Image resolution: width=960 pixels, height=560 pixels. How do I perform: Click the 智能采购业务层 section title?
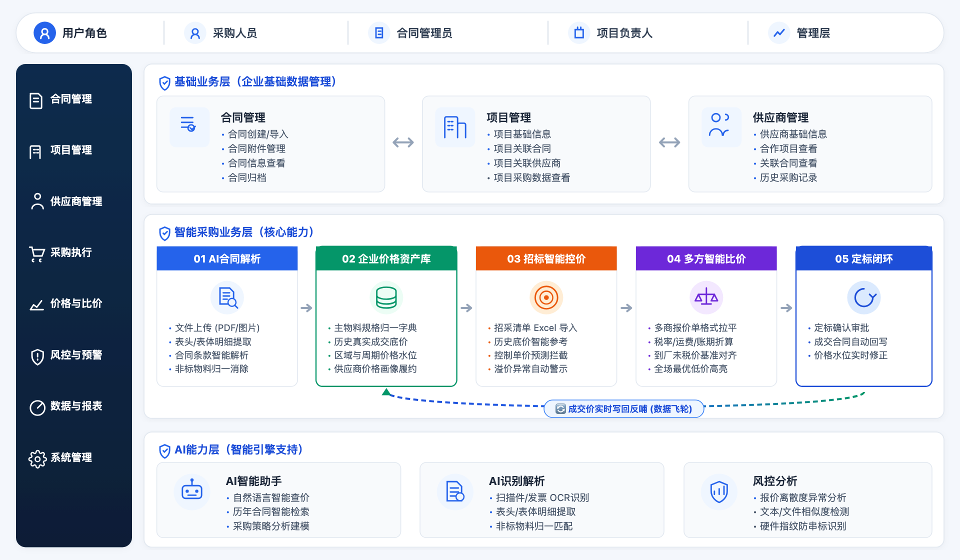(244, 232)
